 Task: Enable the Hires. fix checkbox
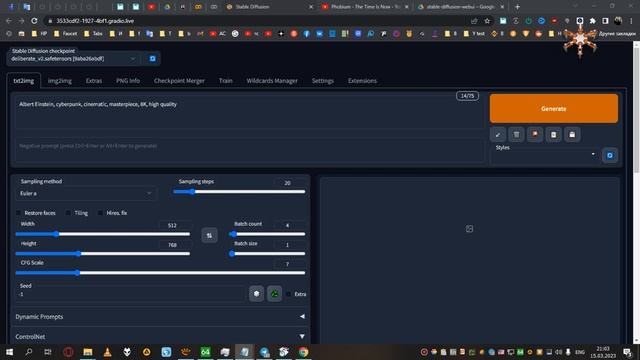(x=100, y=213)
